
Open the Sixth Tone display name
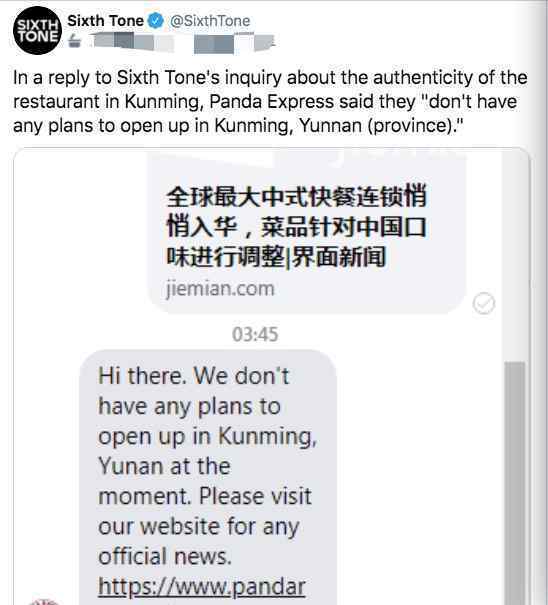point(105,21)
